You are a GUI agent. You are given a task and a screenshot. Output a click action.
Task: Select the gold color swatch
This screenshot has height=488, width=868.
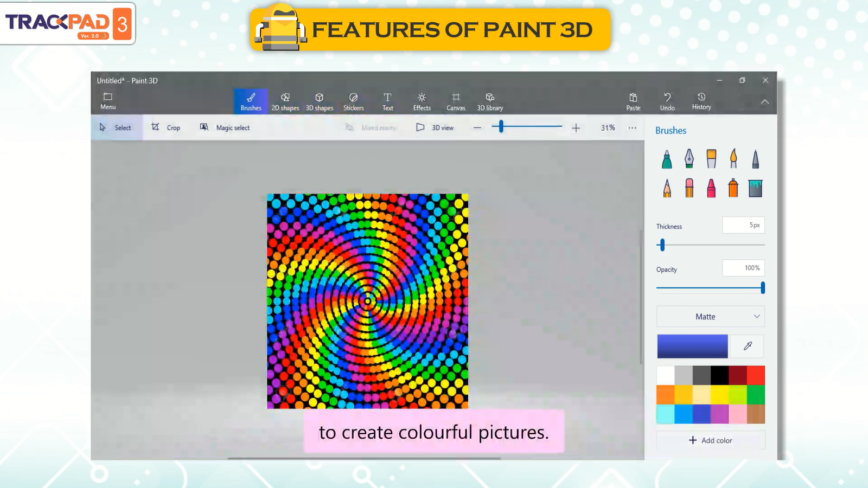(684, 395)
